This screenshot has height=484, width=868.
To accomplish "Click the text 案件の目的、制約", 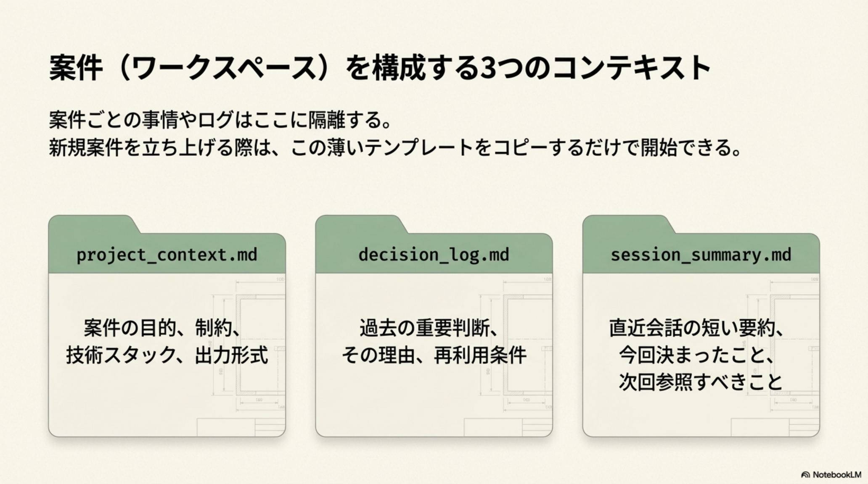I will click(162, 328).
